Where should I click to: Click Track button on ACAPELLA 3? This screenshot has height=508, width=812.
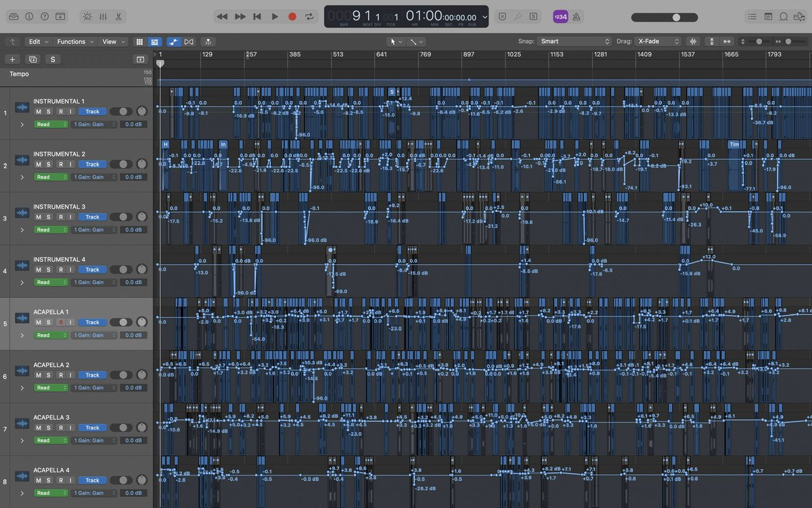[92, 427]
